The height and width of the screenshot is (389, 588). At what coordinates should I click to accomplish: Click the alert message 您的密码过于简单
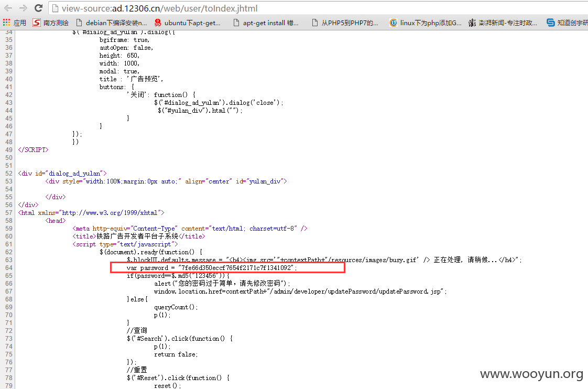point(230,284)
